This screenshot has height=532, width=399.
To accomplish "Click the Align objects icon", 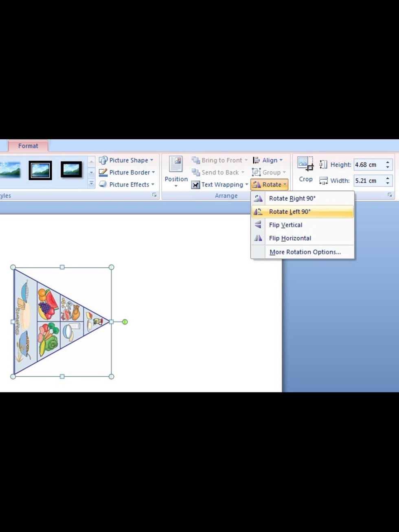I will tap(256, 160).
